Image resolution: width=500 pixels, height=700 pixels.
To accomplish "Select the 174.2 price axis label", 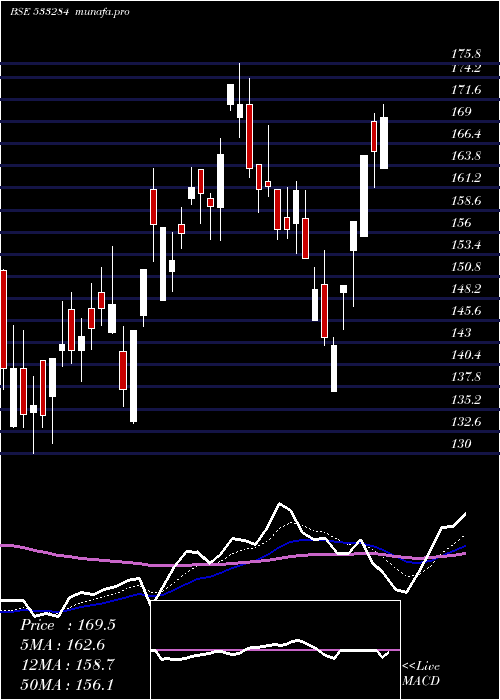I will click(x=466, y=69).
